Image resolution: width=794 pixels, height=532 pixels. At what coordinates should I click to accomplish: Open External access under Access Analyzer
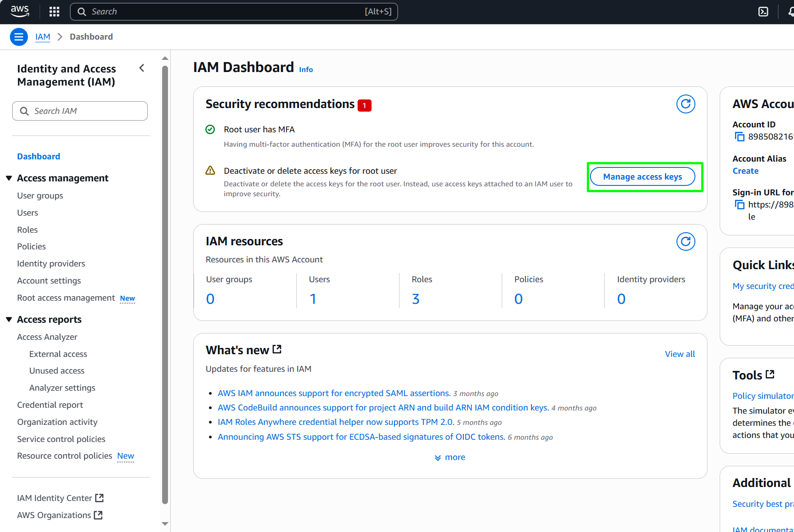tap(58, 354)
